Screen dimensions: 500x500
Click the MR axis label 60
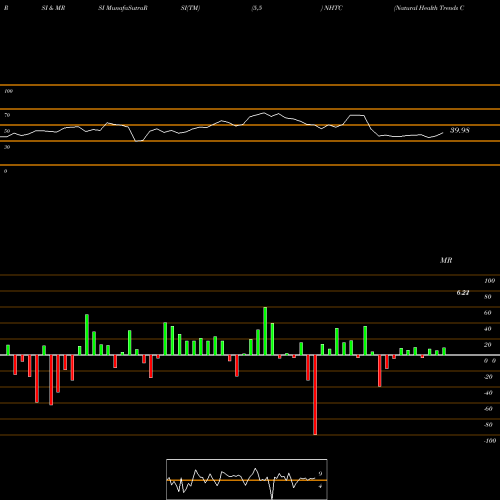(488, 313)
